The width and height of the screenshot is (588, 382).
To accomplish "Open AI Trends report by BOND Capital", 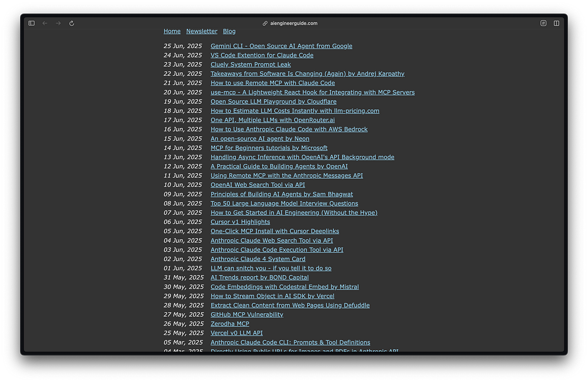I will (x=259, y=277).
